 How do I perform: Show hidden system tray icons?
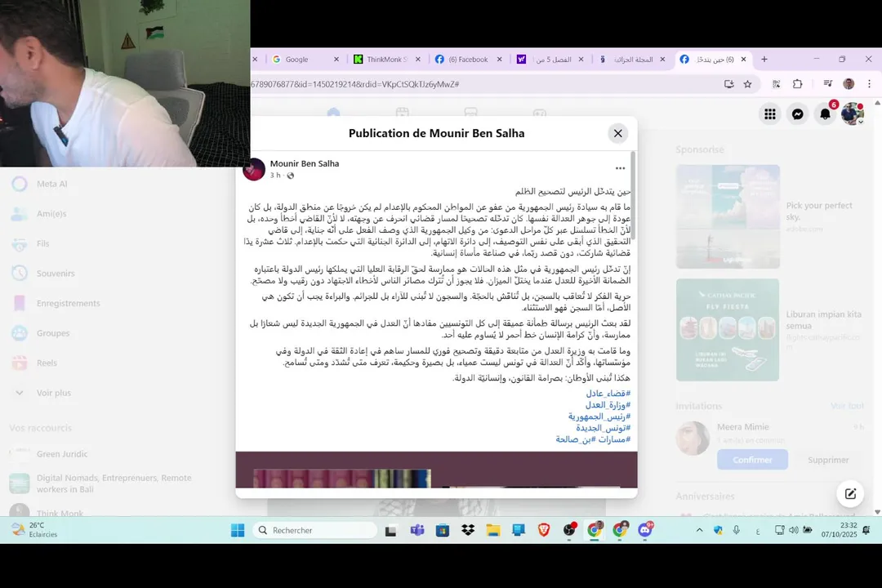(699, 530)
